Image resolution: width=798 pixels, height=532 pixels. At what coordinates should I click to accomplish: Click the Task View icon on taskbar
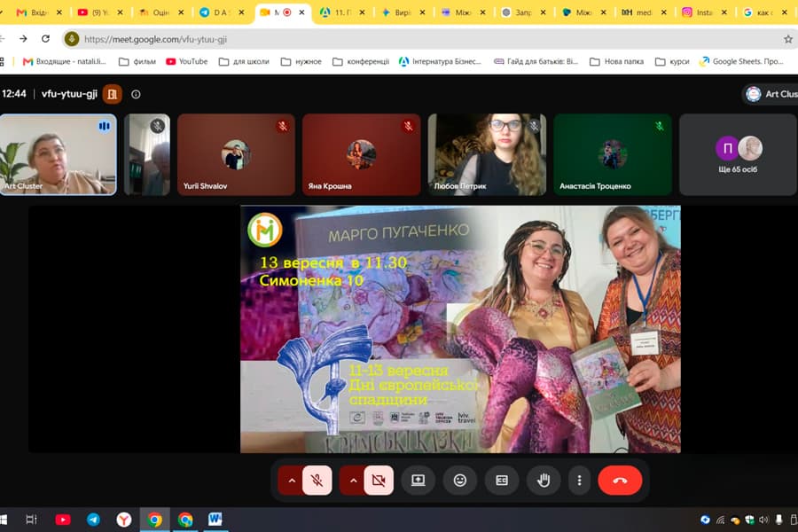(31, 520)
